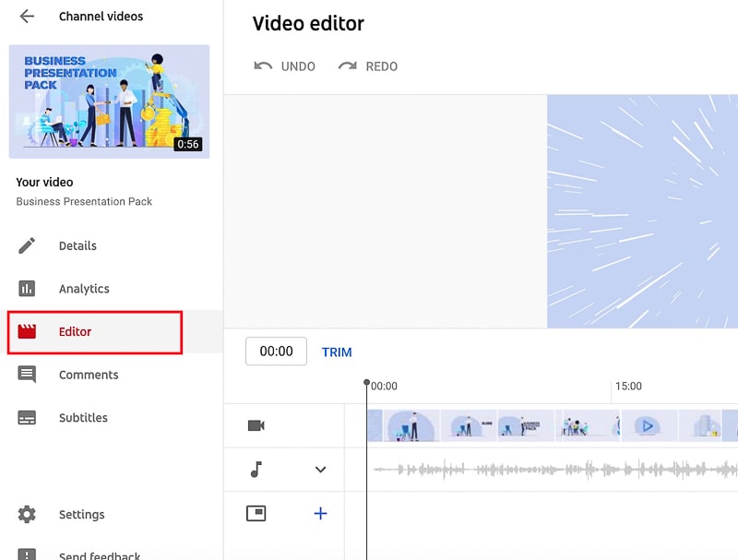Open the TRIM tool
The image size is (738, 560).
(x=337, y=351)
